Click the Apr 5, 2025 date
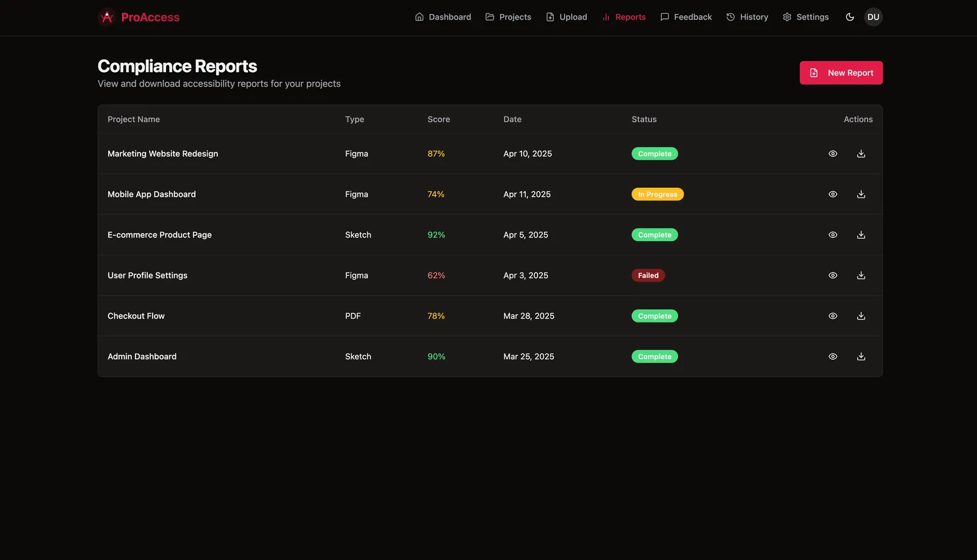The height and width of the screenshot is (560, 977). tap(526, 235)
